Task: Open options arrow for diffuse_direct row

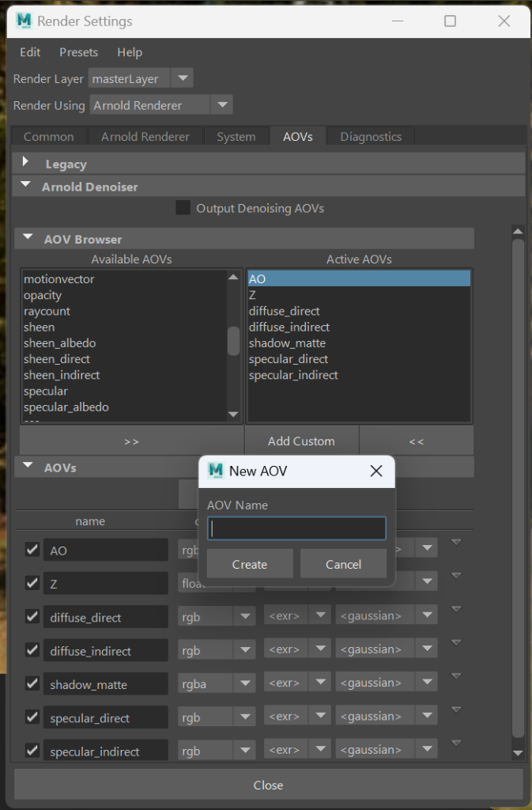Action: pyautogui.click(x=456, y=609)
